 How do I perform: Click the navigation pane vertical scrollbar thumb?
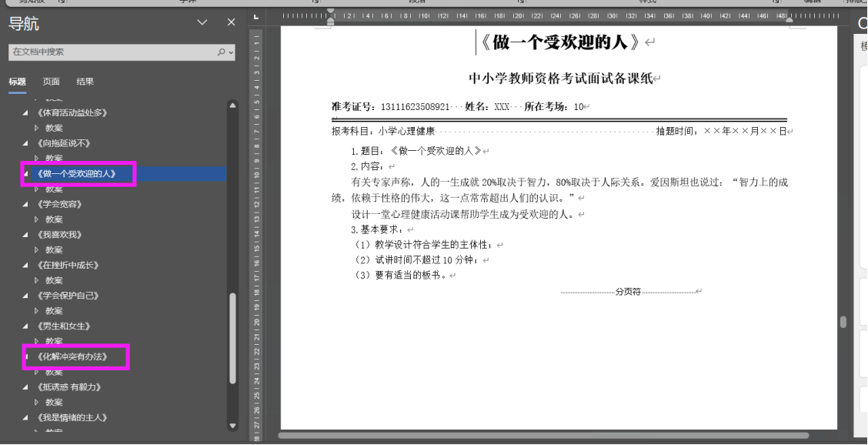pyautogui.click(x=233, y=337)
